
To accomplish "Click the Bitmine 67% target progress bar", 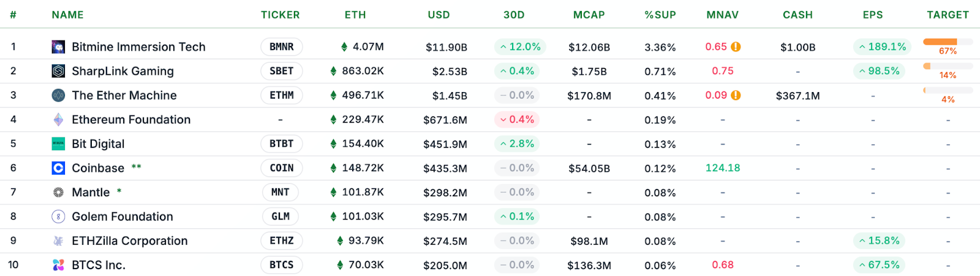I will pyautogui.click(x=948, y=42).
